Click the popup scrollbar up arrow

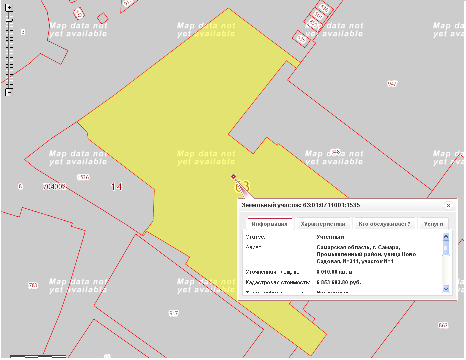[446, 237]
